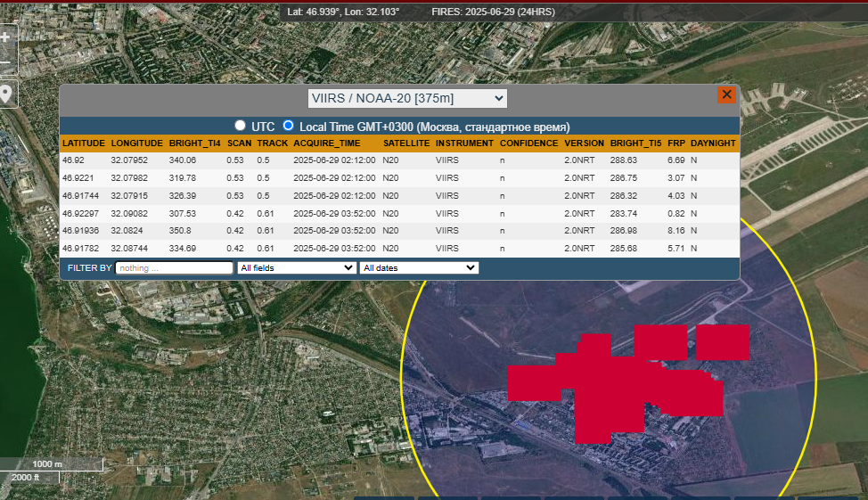This screenshot has height=500, width=868.
Task: Click longitude value 32.0824
Action: (x=127, y=230)
